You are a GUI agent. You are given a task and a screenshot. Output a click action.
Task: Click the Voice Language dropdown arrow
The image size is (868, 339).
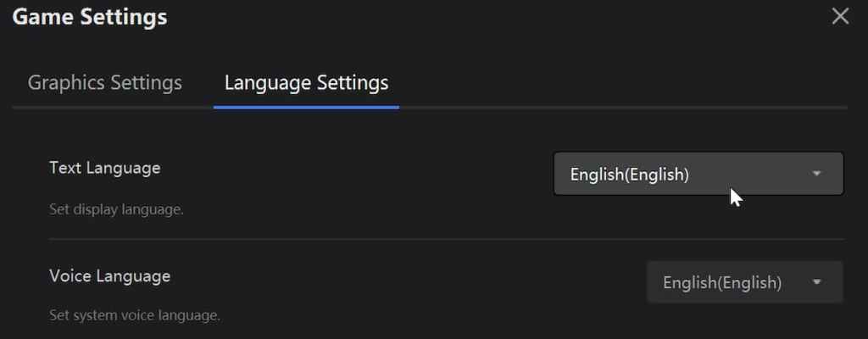[817, 282]
